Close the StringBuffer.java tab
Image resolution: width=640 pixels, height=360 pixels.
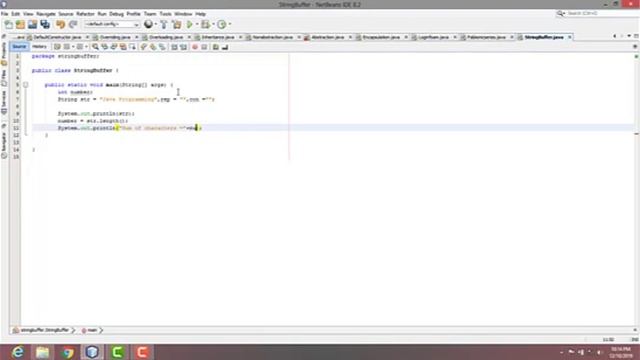click(x=570, y=37)
